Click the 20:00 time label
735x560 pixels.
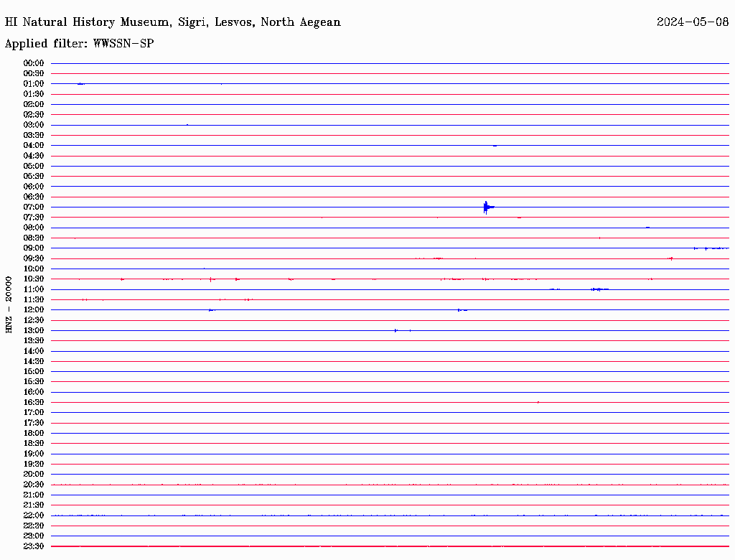click(34, 474)
